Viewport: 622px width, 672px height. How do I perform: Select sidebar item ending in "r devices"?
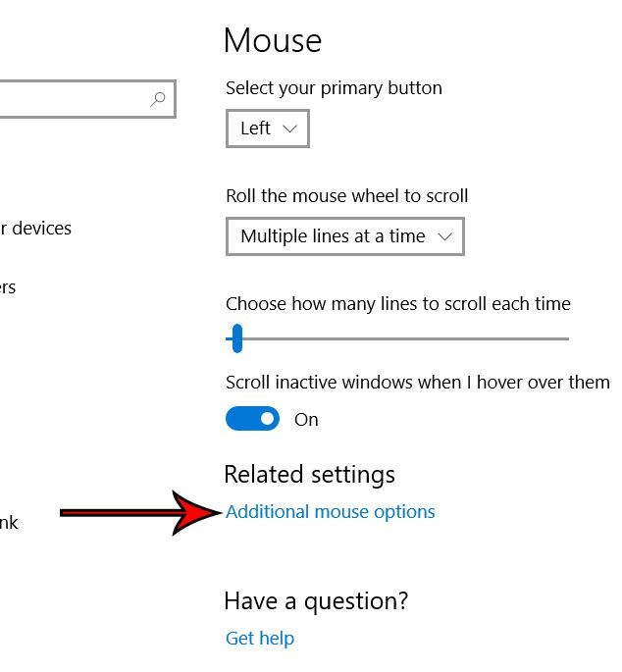click(x=35, y=229)
